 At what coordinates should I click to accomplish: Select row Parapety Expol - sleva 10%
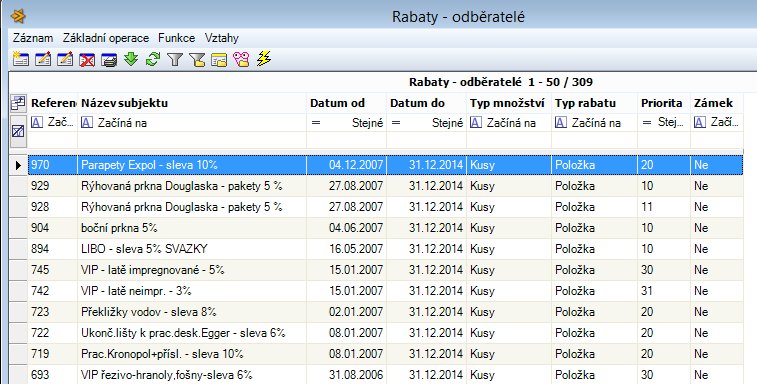(x=385, y=165)
